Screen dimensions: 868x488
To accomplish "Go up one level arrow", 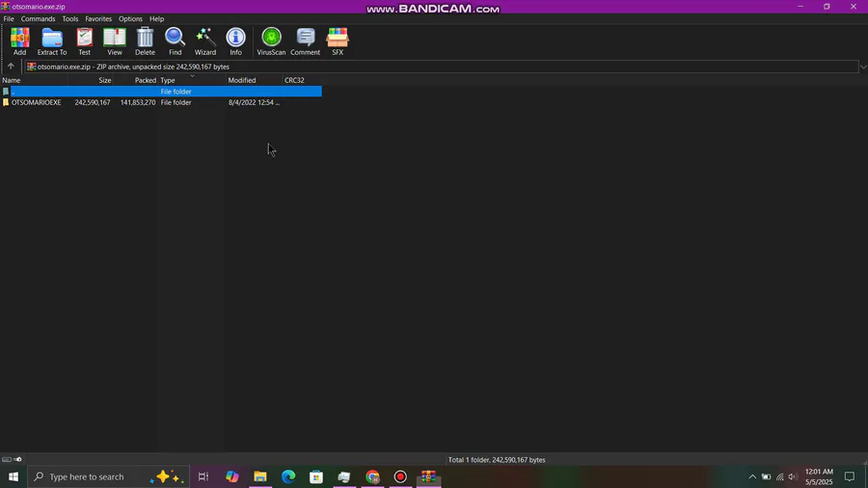I will pyautogui.click(x=11, y=67).
